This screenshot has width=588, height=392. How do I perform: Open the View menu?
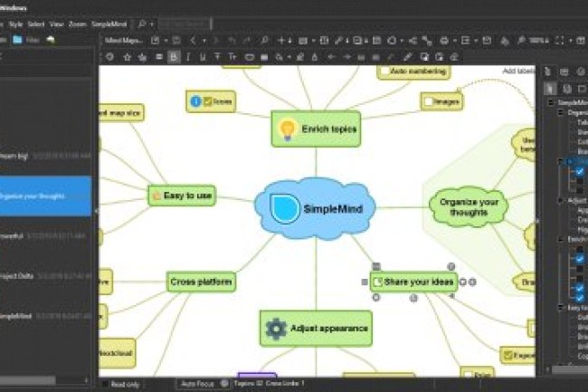click(x=56, y=24)
